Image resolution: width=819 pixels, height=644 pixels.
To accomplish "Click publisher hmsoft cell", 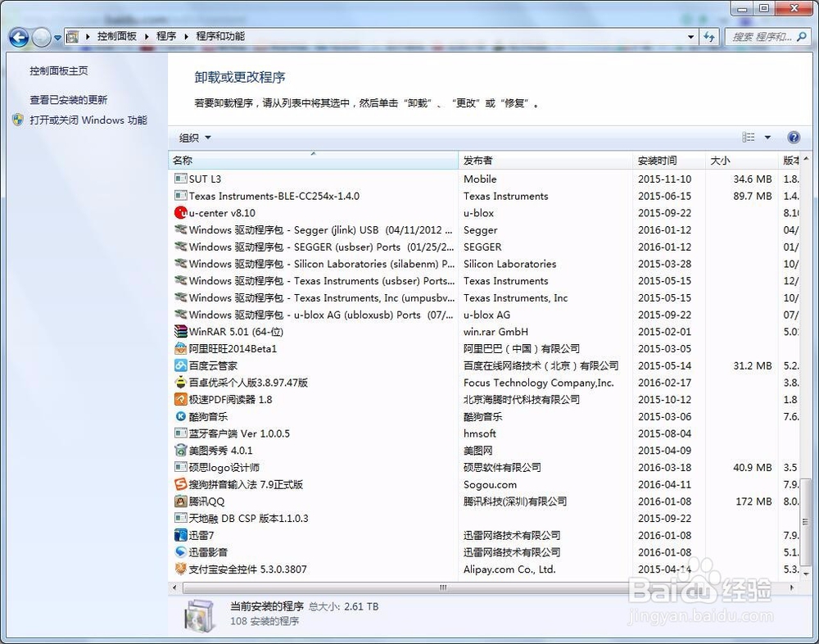I will [479, 433].
